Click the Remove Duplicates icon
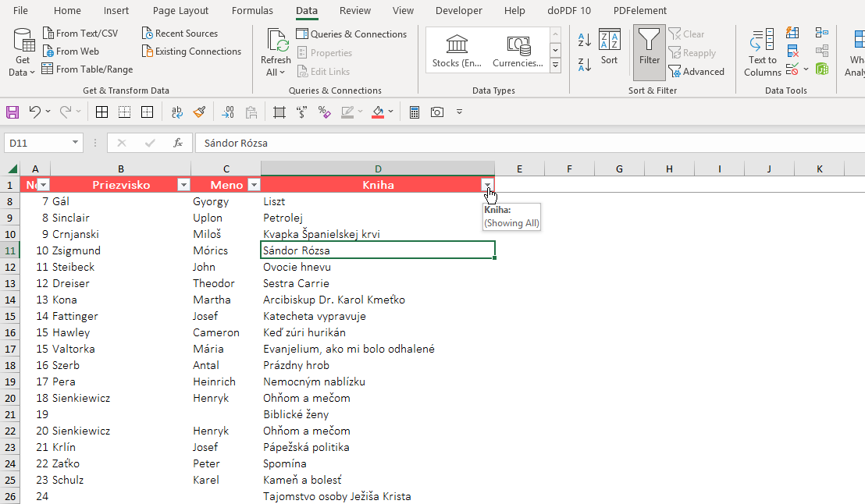The height and width of the screenshot is (504, 865). pos(792,51)
